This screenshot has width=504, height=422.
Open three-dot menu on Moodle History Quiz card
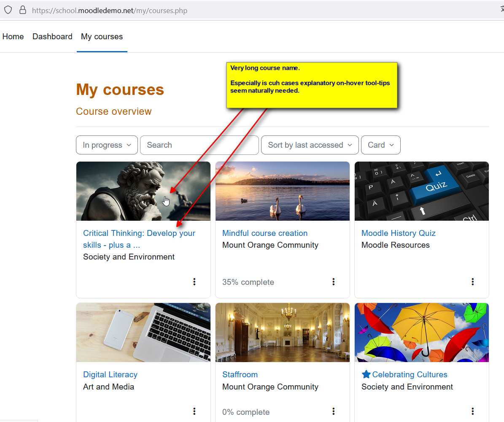[472, 282]
